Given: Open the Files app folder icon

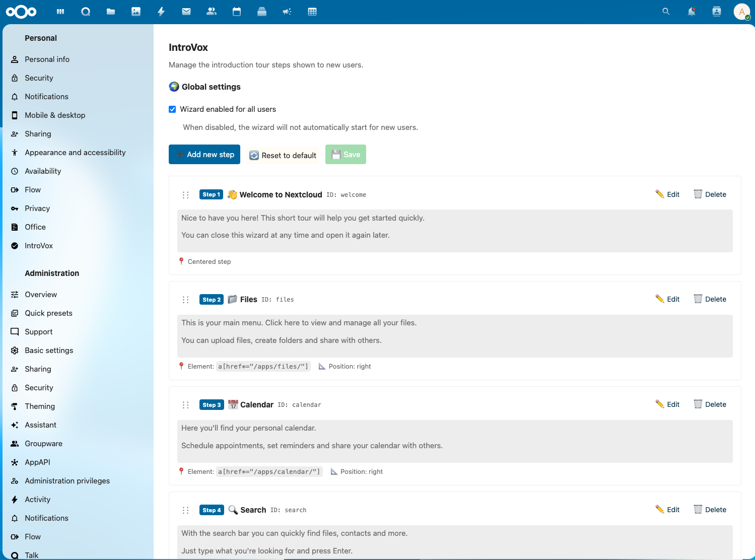Looking at the screenshot, I should pos(111,12).
